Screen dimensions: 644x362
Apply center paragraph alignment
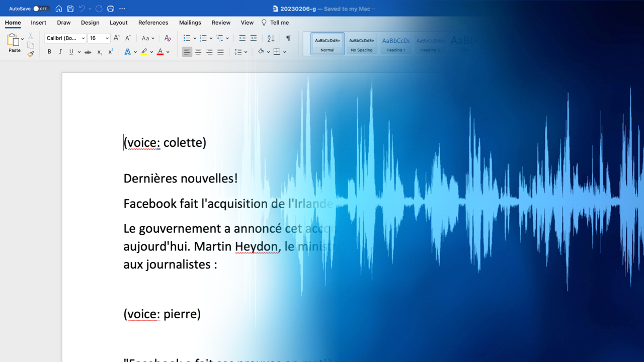(x=198, y=51)
